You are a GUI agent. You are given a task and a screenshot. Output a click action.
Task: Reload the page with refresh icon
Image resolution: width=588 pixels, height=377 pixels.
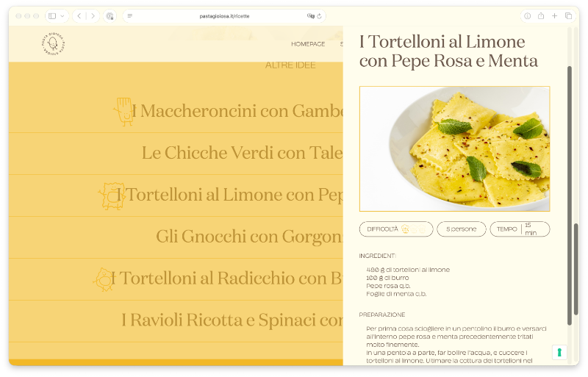319,16
